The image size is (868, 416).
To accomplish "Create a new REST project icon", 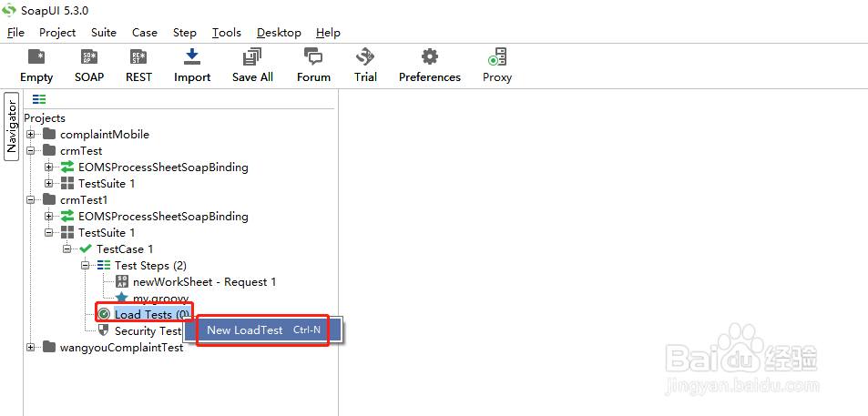I will tap(138, 57).
